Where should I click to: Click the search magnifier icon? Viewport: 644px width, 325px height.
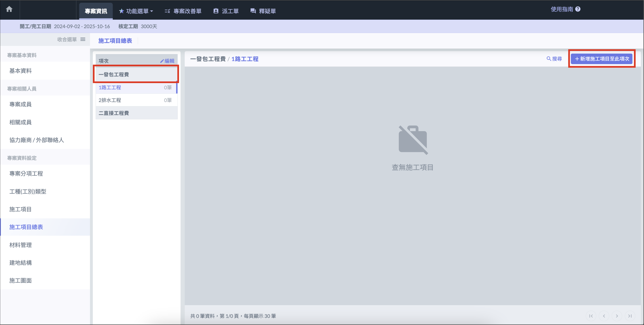548,59
